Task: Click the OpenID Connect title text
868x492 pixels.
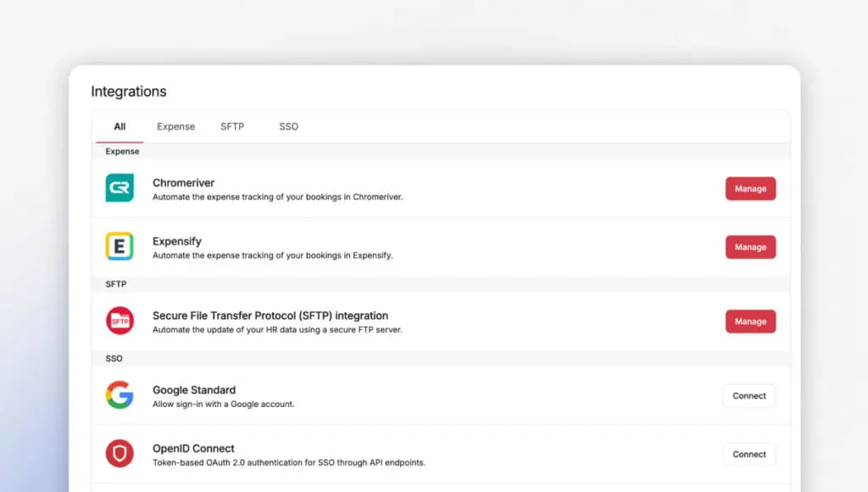Action: click(193, 448)
